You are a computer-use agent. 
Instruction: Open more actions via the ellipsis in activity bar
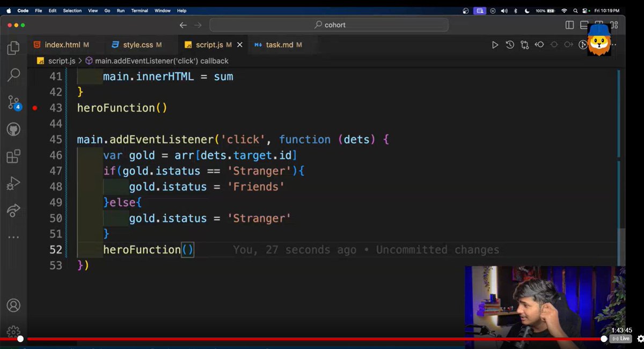coord(13,236)
